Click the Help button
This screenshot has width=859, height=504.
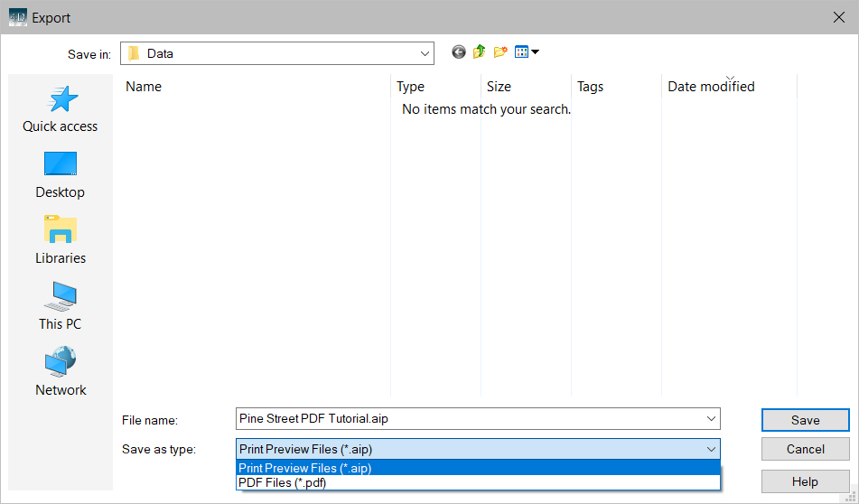coord(804,481)
